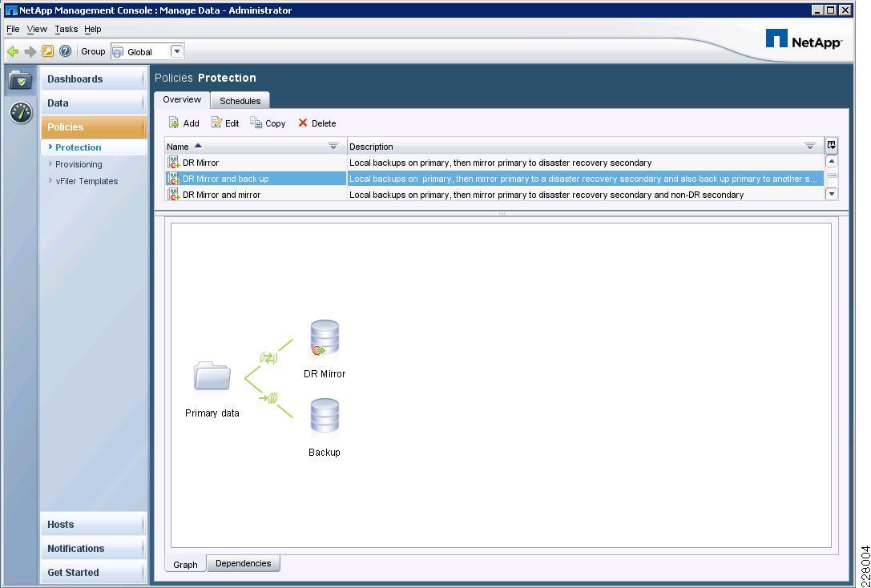This screenshot has width=871, height=588.
Task: Click the green Back arrow icon
Action: (13, 51)
